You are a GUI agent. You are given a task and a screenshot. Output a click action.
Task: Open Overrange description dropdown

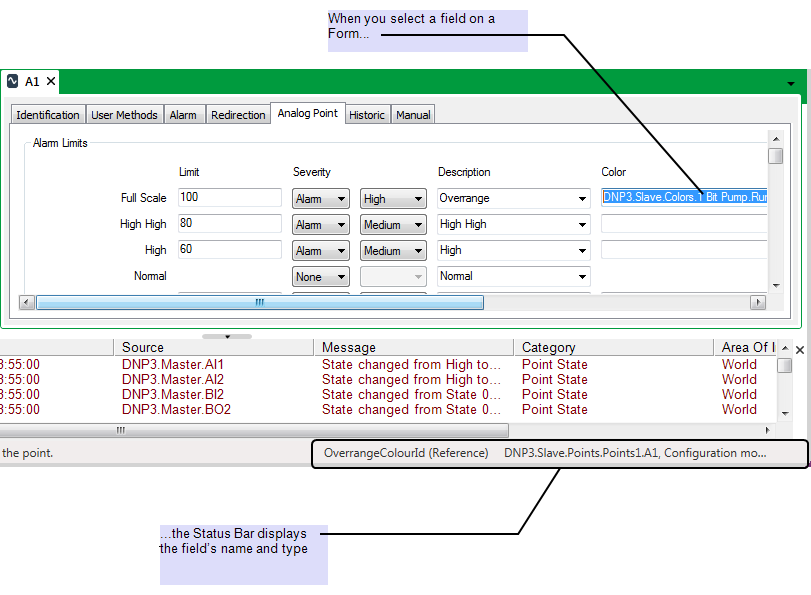(x=514, y=199)
